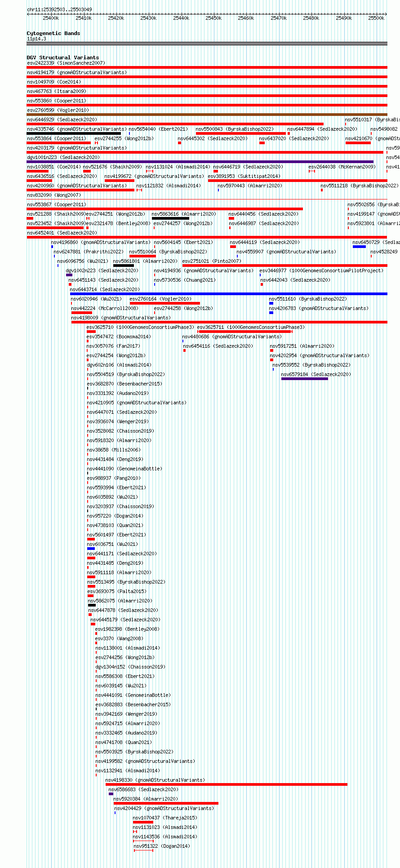Open esv3891953 (Suktitipat2014) label
This screenshot has width=400, height=868.
[244, 176]
